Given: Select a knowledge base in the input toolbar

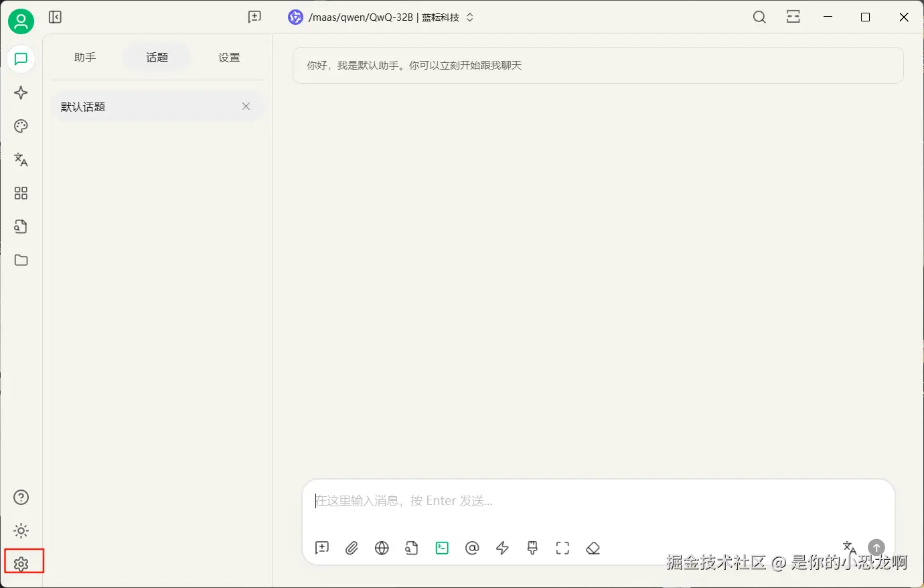Looking at the screenshot, I should click(x=412, y=548).
